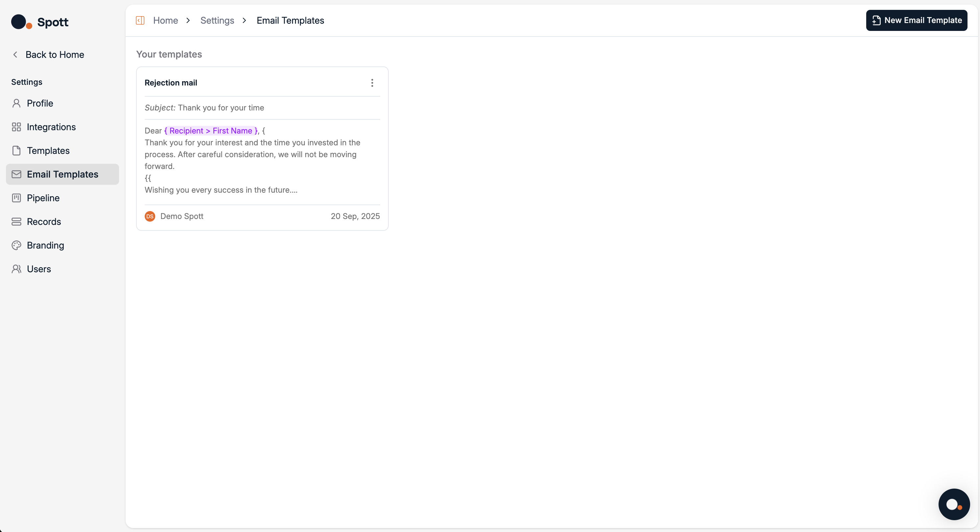Click the Templates document icon
Image resolution: width=980 pixels, height=532 pixels.
tap(16, 151)
